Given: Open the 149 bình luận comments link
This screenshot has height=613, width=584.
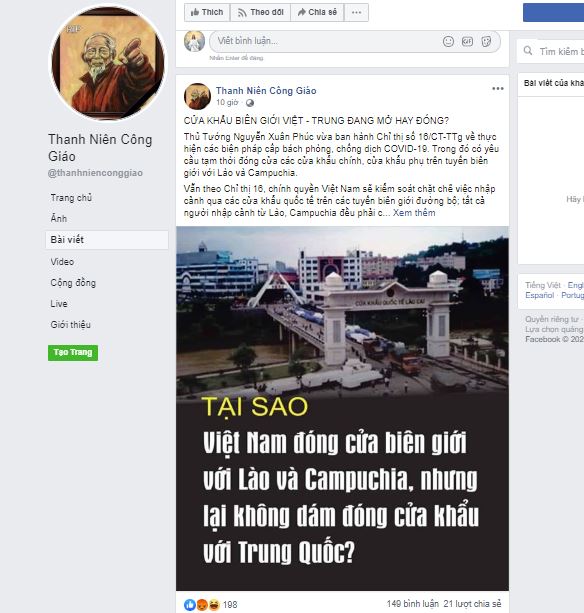Looking at the screenshot, I should pyautogui.click(x=413, y=604).
